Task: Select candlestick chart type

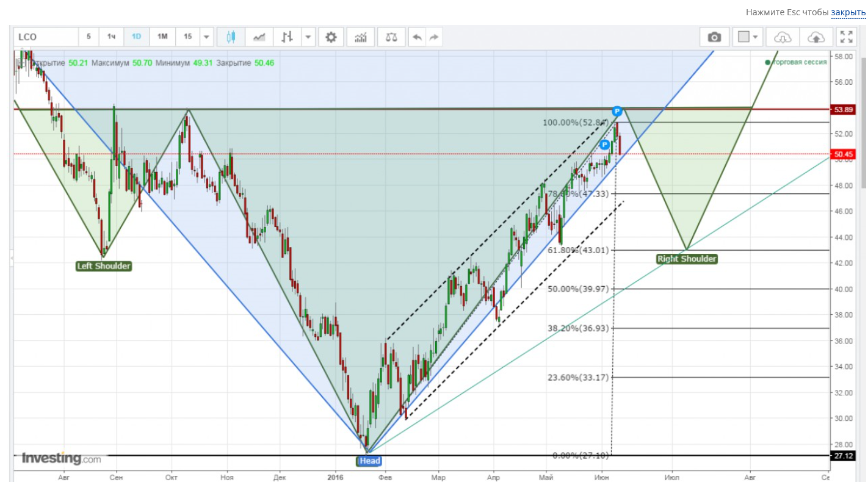Action: click(x=231, y=37)
